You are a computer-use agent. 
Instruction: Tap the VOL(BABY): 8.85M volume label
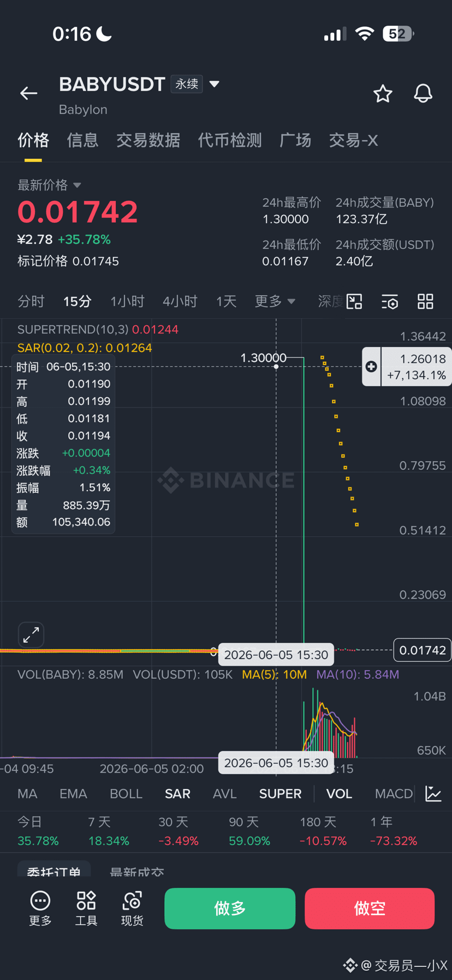click(x=70, y=674)
